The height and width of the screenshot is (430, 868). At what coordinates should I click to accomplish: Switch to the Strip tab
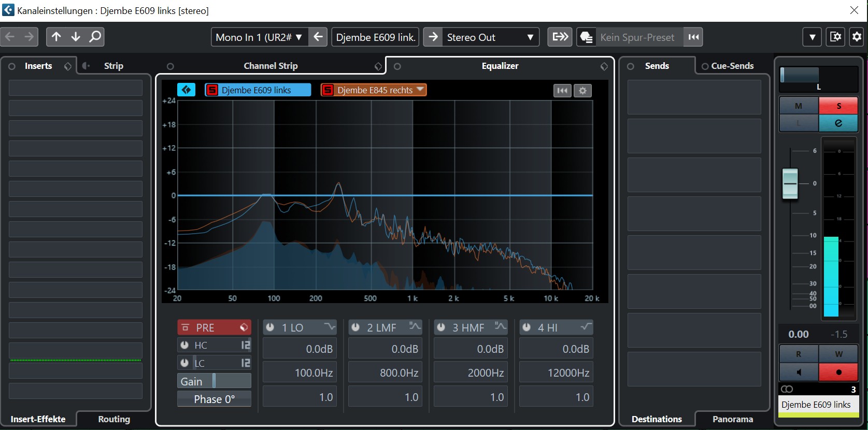113,66
